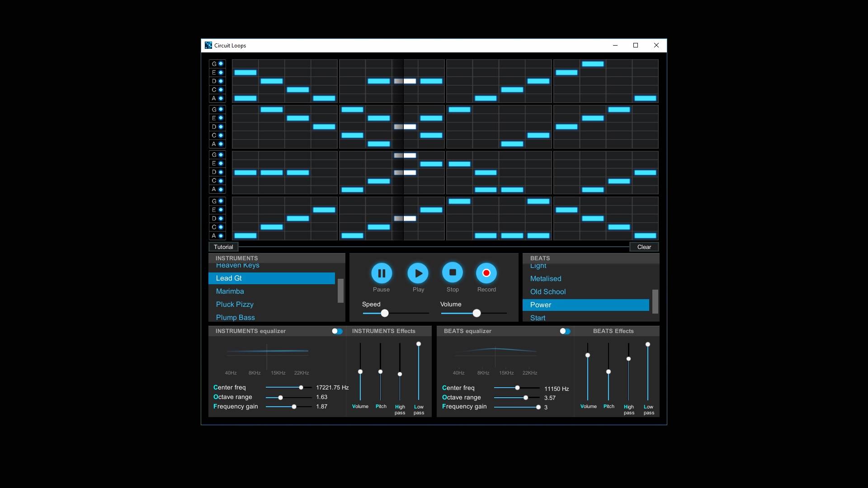The image size is (868, 488).
Task: Click the Pitch fader in INSTRUMENTS Effects
Action: pyautogui.click(x=380, y=372)
